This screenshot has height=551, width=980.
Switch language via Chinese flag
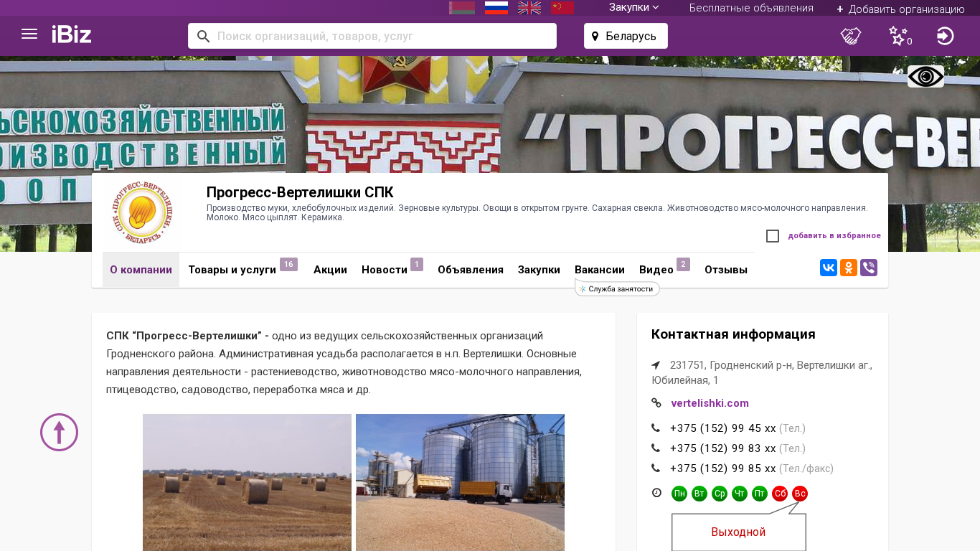[562, 8]
